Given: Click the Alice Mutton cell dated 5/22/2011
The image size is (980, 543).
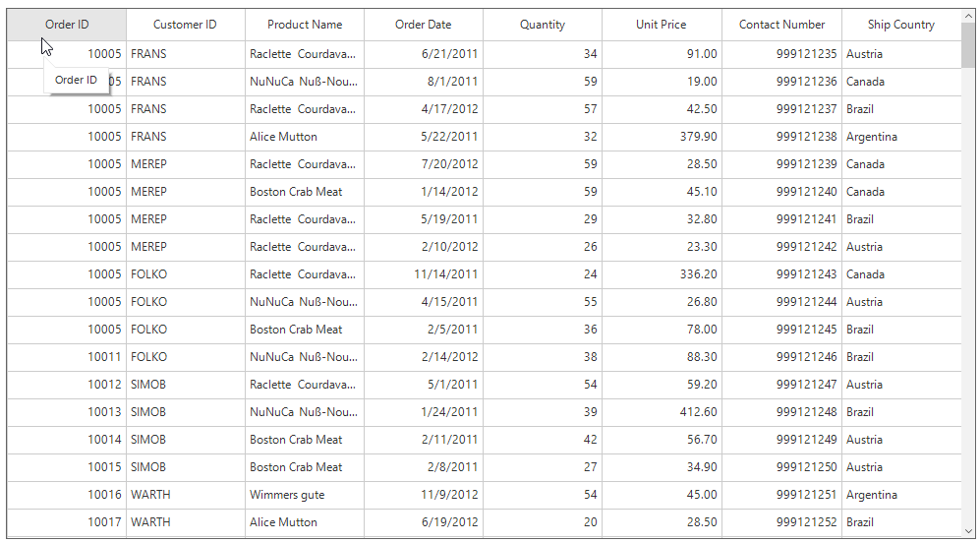Looking at the screenshot, I should (x=305, y=137).
